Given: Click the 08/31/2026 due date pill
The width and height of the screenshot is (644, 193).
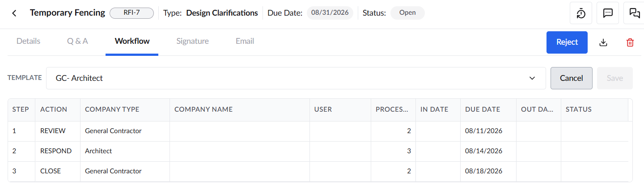Looking at the screenshot, I should 330,13.
